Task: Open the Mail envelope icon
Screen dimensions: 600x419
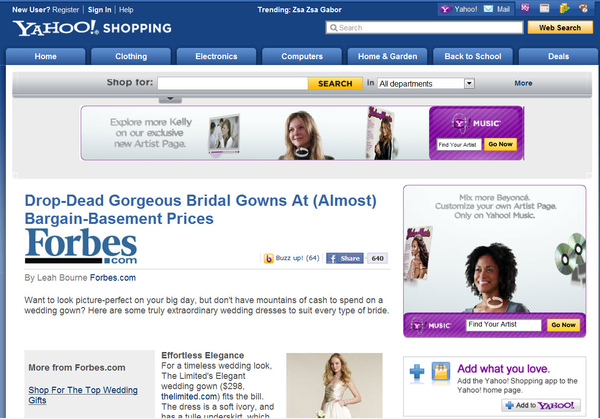Action: pyautogui.click(x=488, y=9)
